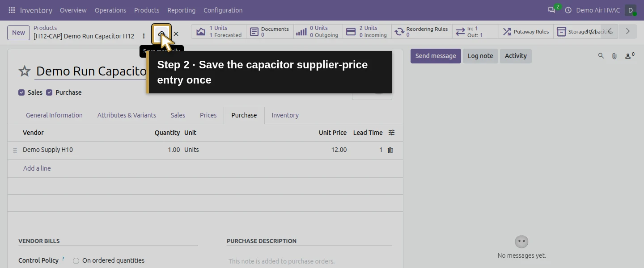Open the action menu next to product name
644x268 pixels.
click(x=144, y=36)
